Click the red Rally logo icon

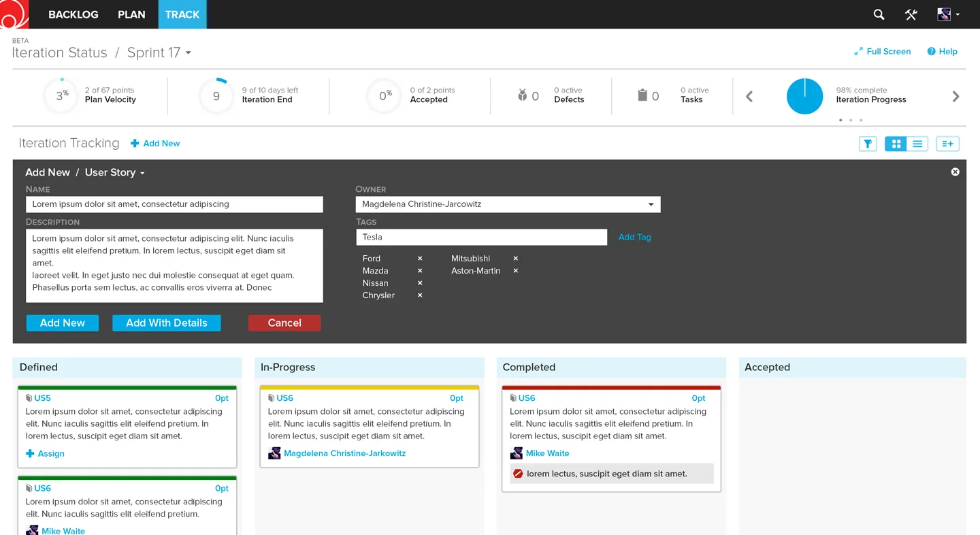[14, 14]
